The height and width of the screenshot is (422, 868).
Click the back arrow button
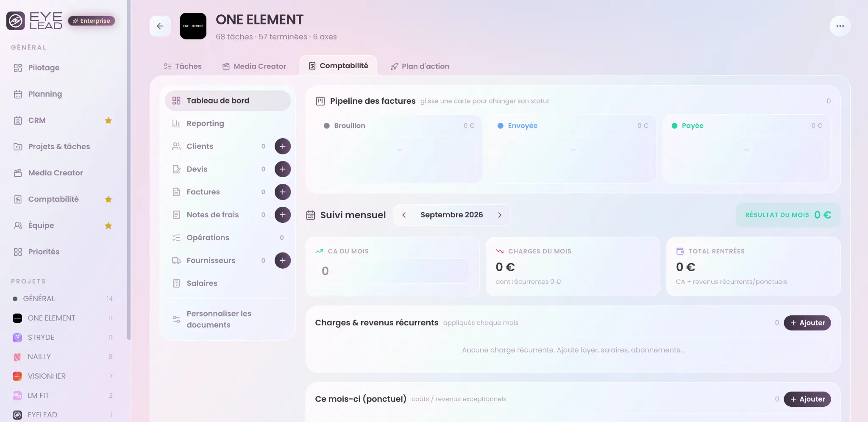160,26
